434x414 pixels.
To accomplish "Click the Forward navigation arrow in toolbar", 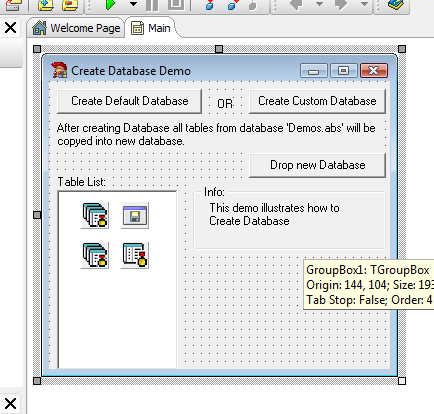I will (x=341, y=4).
